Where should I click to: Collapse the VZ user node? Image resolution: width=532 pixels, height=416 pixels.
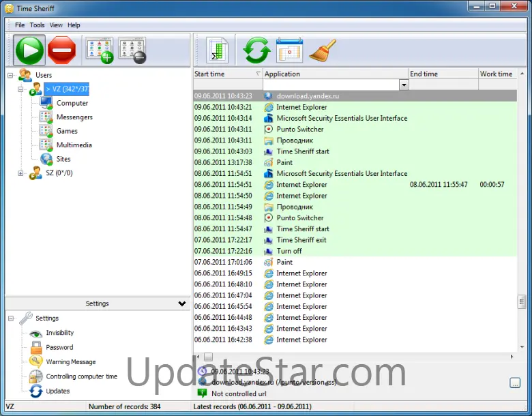(x=20, y=89)
